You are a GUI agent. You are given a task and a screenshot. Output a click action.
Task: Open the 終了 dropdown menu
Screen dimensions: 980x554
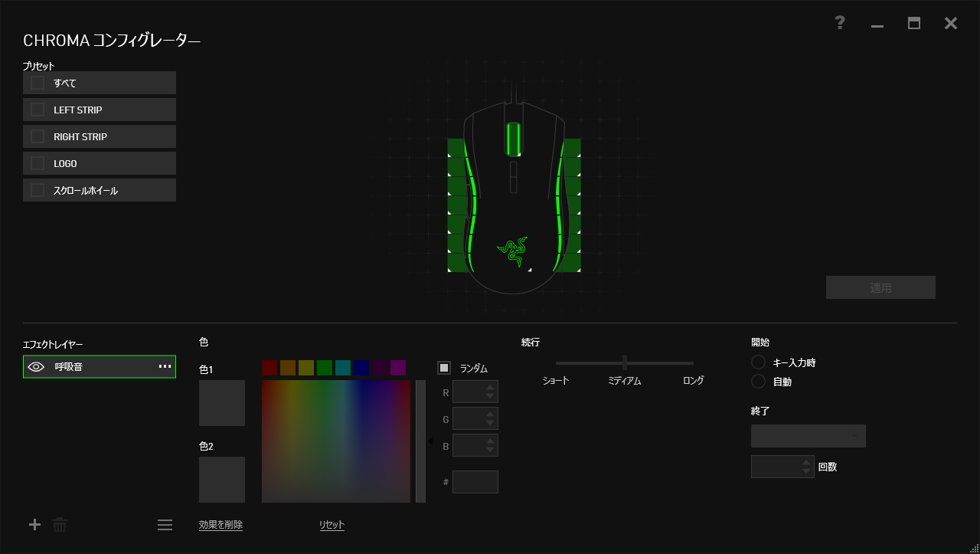tap(808, 436)
